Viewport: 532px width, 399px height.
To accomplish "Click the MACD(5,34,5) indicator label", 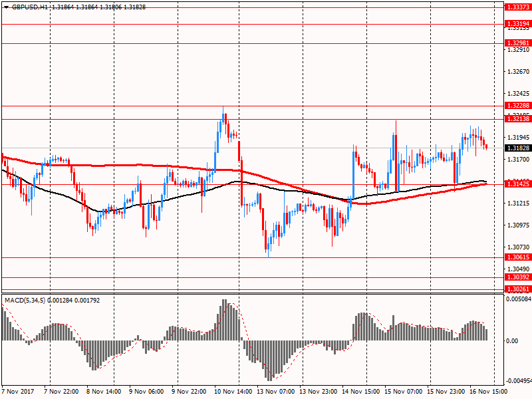I will [25, 301].
